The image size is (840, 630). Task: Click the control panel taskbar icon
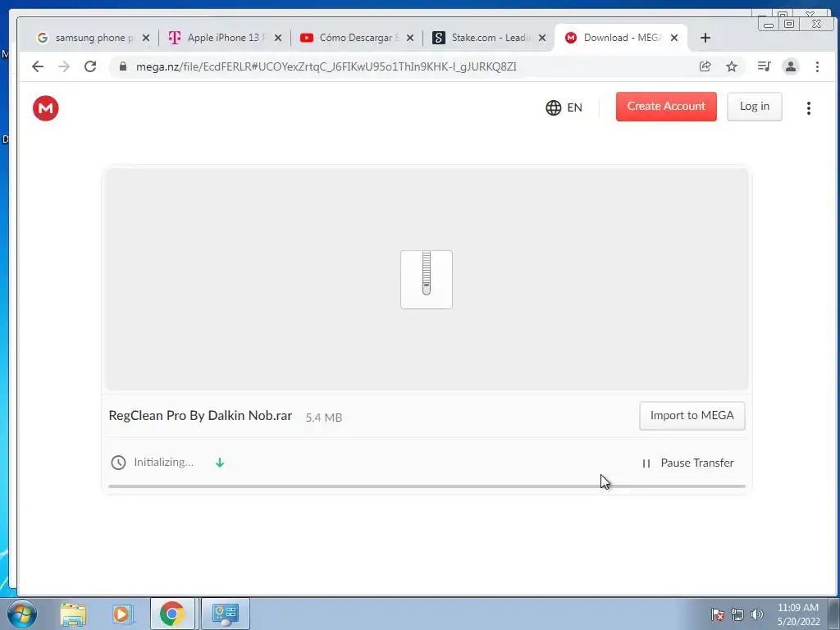[225, 614]
